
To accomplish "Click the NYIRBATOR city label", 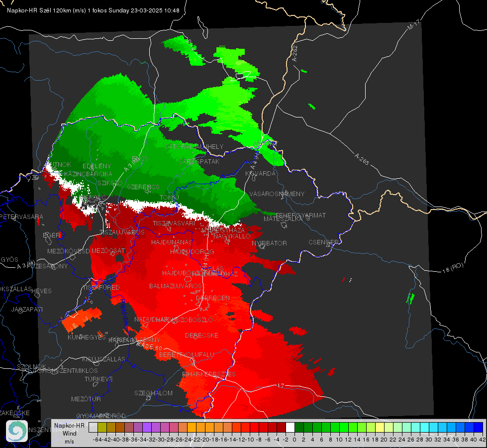I will [269, 243].
